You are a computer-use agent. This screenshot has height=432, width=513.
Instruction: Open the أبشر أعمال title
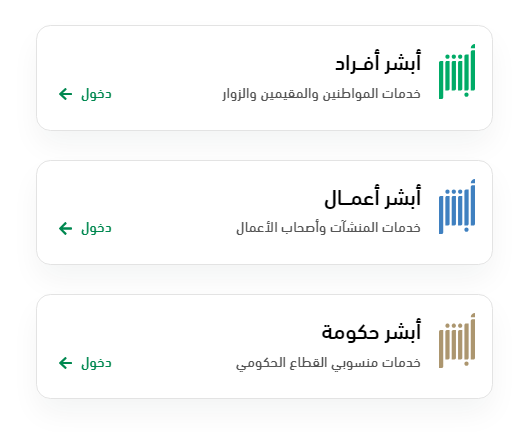373,197
